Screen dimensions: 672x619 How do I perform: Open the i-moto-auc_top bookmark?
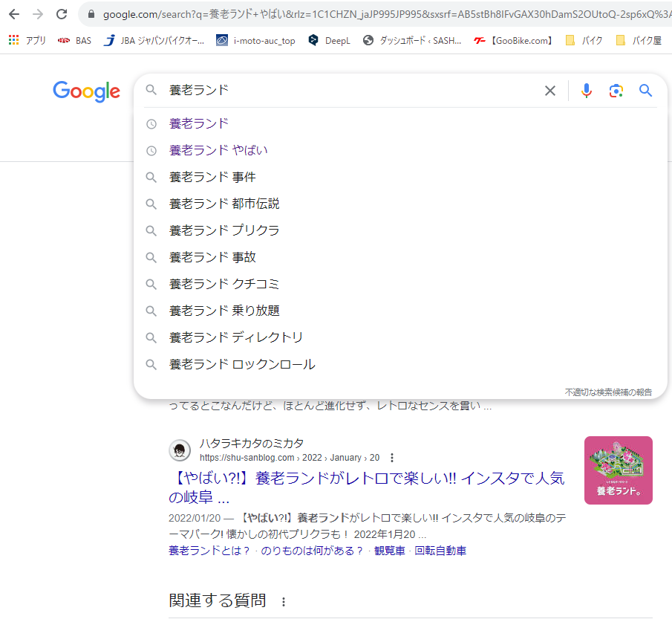coord(256,40)
